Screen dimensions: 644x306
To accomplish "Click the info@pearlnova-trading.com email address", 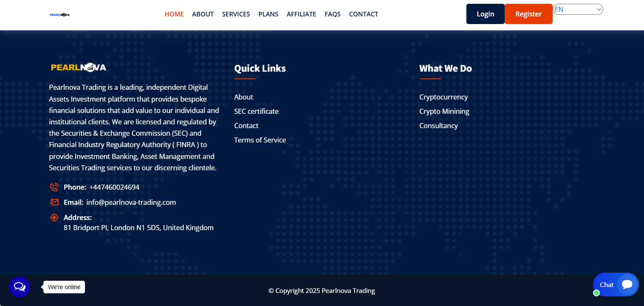I will tap(131, 202).
